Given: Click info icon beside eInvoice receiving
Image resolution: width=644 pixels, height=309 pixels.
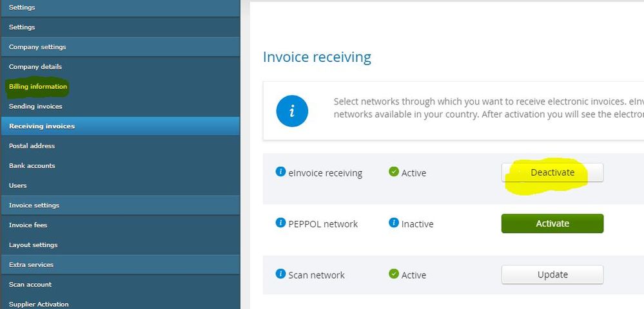Looking at the screenshot, I should click(x=280, y=171).
